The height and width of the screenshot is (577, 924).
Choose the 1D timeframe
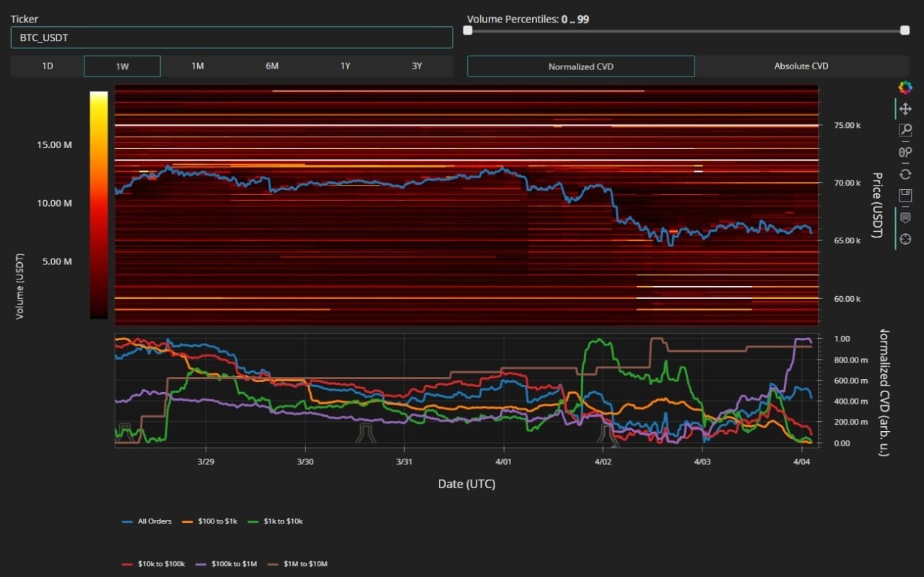pyautogui.click(x=48, y=66)
